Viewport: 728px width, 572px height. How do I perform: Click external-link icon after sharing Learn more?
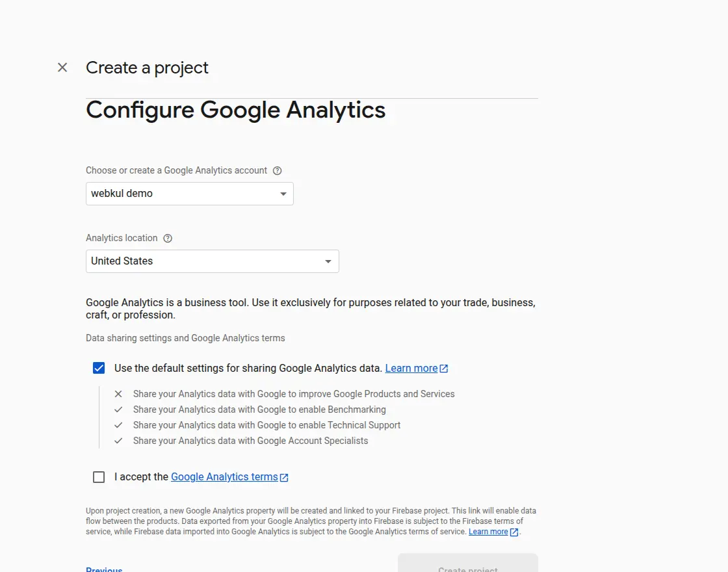444,369
